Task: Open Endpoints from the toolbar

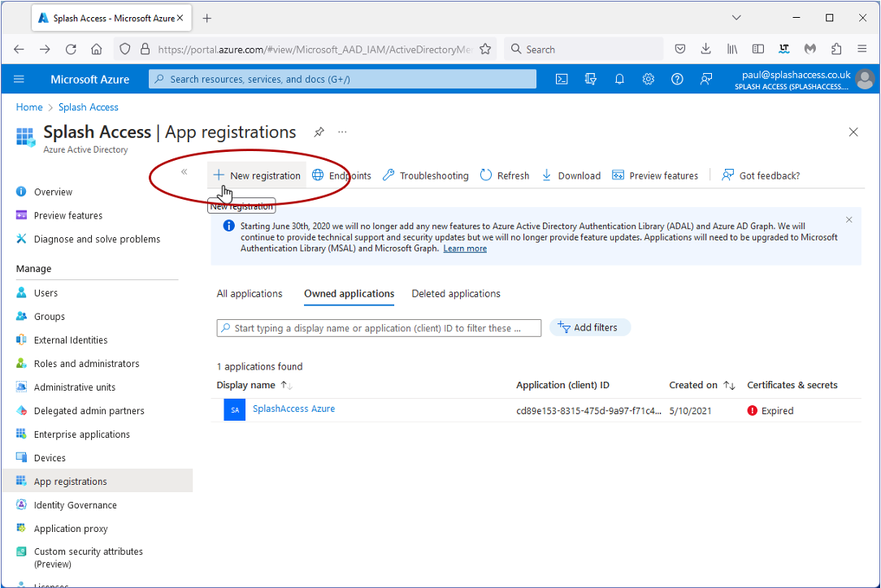Action: [x=341, y=175]
